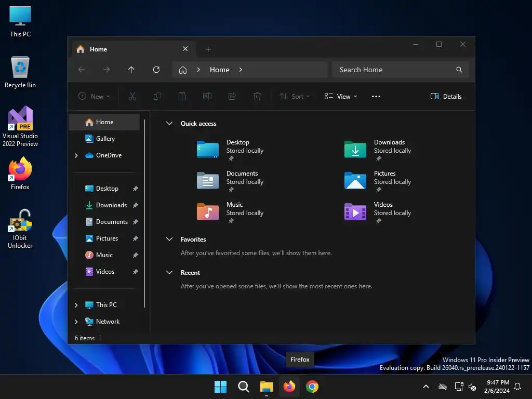Open the Windows Start menu
Viewport: 532px width, 399px height.
point(220,387)
